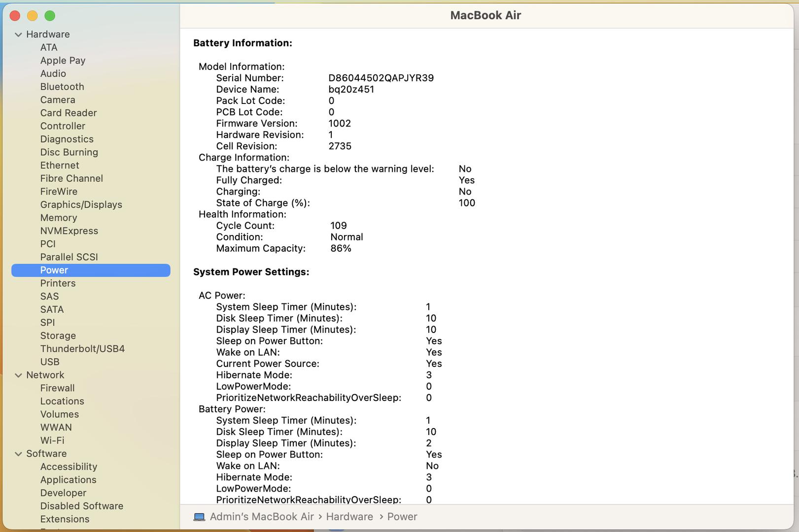
Task: Open Apple Pay hardware info
Action: click(x=63, y=61)
